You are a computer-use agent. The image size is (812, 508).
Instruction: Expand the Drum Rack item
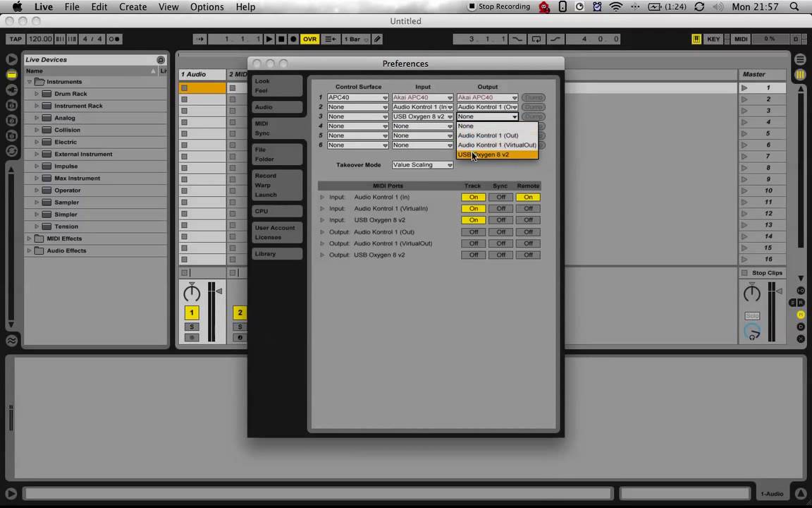click(36, 94)
